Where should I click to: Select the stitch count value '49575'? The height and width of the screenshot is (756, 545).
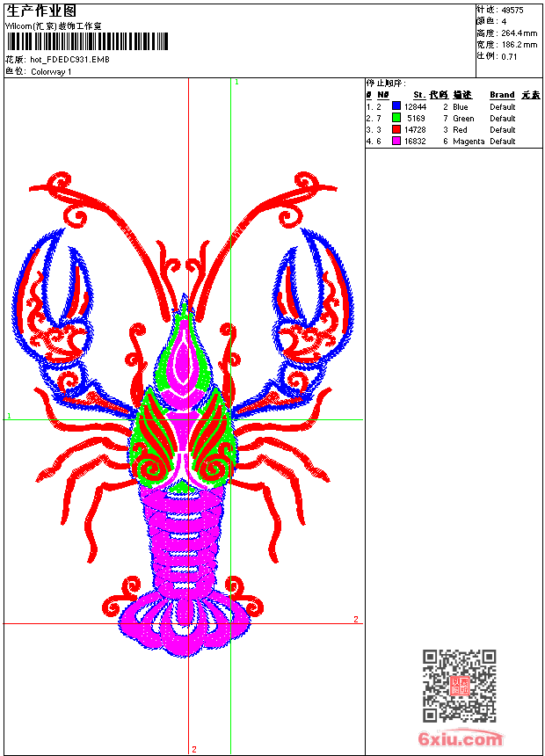point(512,11)
